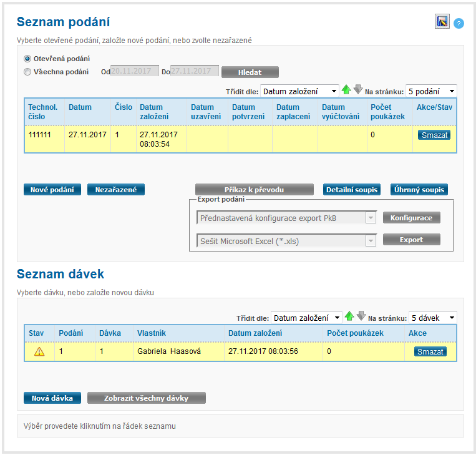Sort batches ascending with green up arrow

(349, 316)
